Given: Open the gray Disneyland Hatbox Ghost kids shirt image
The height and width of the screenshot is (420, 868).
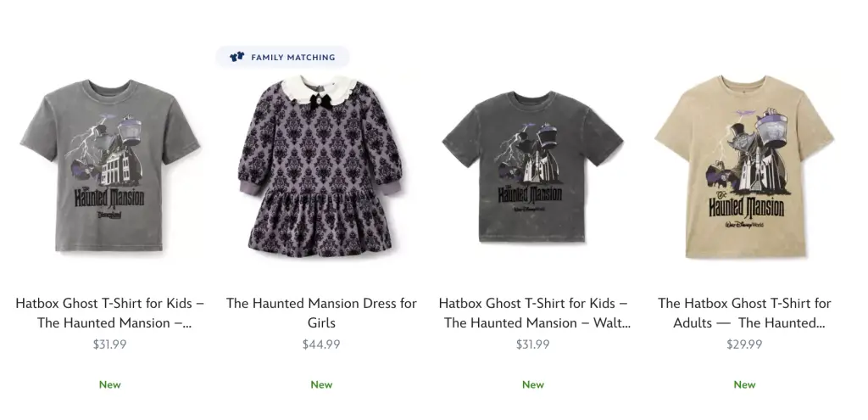Looking at the screenshot, I should (109, 165).
